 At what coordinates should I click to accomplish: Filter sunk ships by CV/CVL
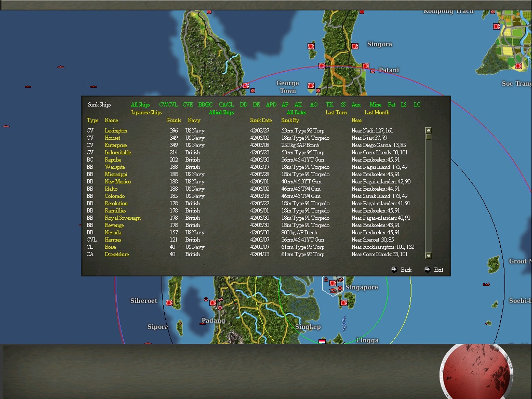click(168, 104)
